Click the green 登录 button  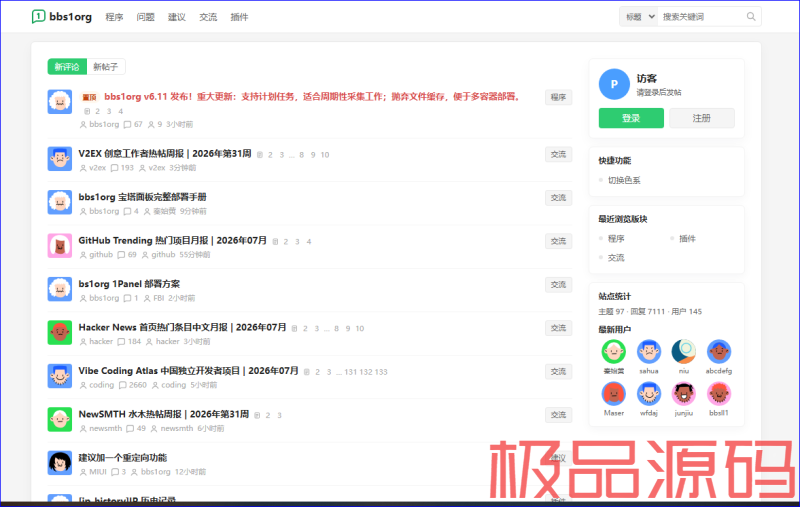[631, 118]
